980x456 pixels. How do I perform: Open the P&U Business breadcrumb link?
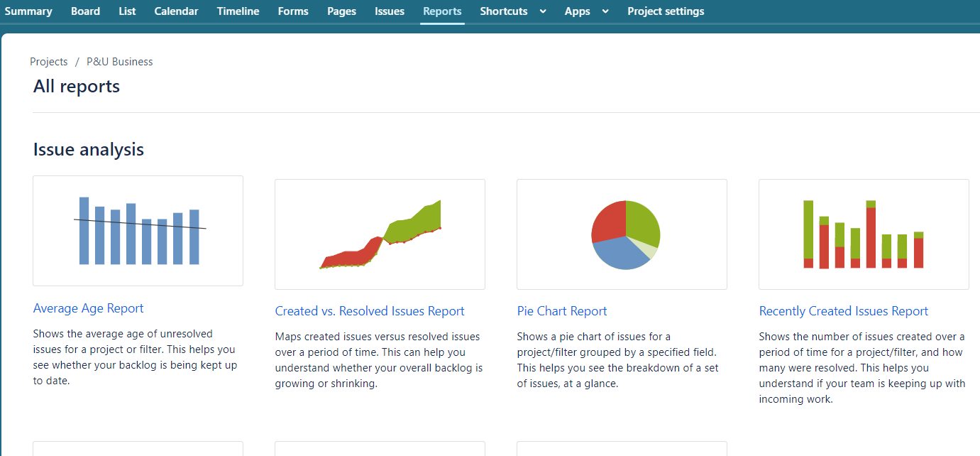119,62
